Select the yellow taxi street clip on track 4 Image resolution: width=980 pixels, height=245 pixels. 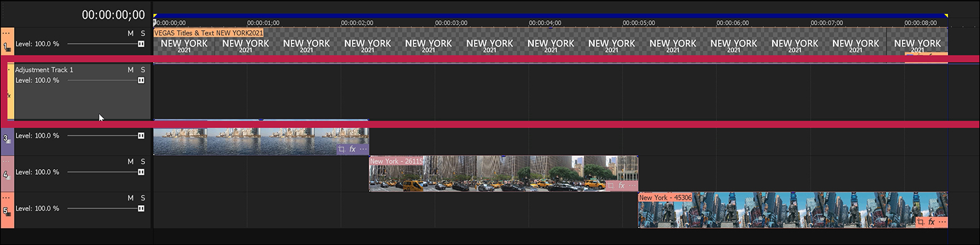(503, 174)
